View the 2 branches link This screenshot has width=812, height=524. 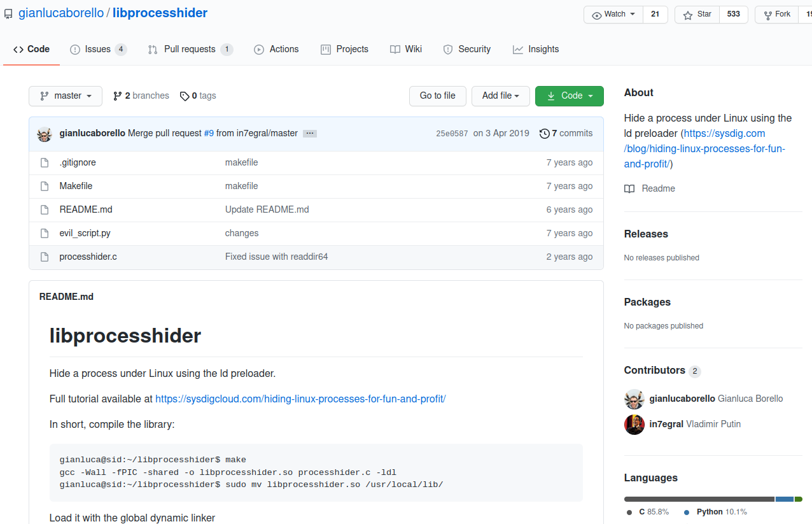pyautogui.click(x=141, y=96)
